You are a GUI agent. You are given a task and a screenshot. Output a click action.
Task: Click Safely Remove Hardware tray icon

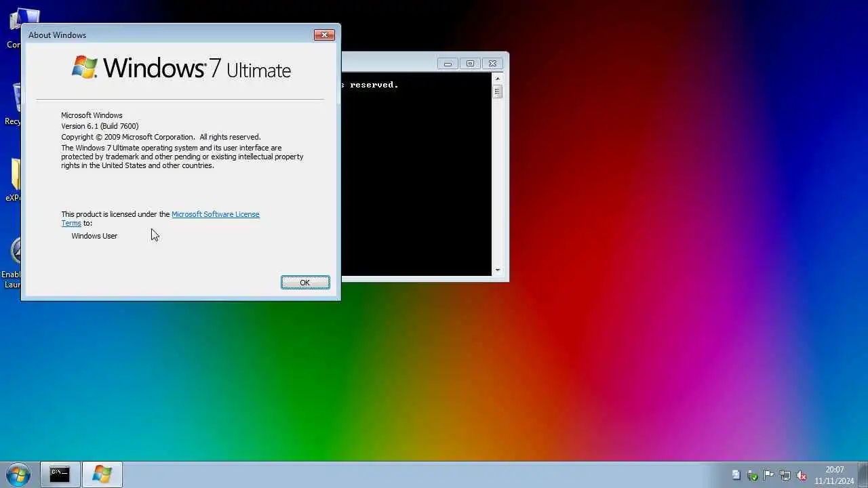click(753, 475)
